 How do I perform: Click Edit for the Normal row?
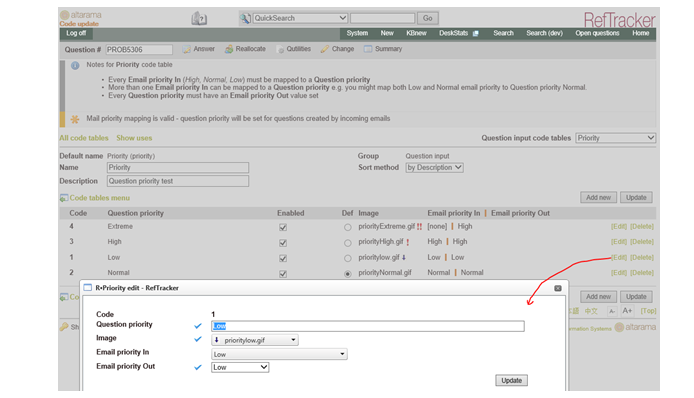click(619, 273)
